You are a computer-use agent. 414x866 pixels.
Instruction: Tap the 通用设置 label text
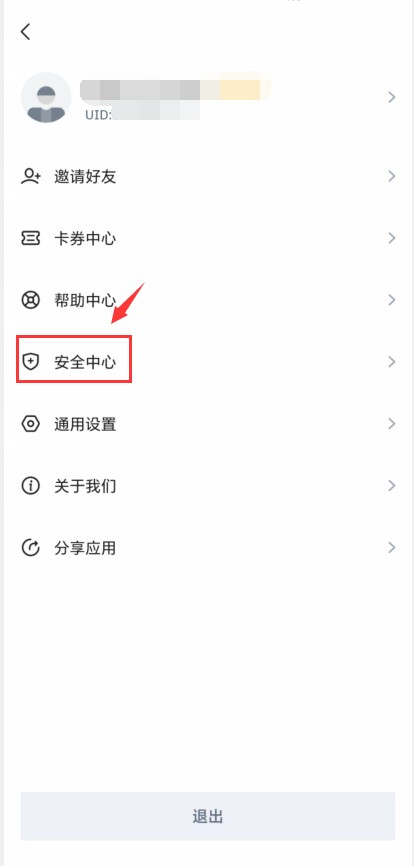coord(85,424)
